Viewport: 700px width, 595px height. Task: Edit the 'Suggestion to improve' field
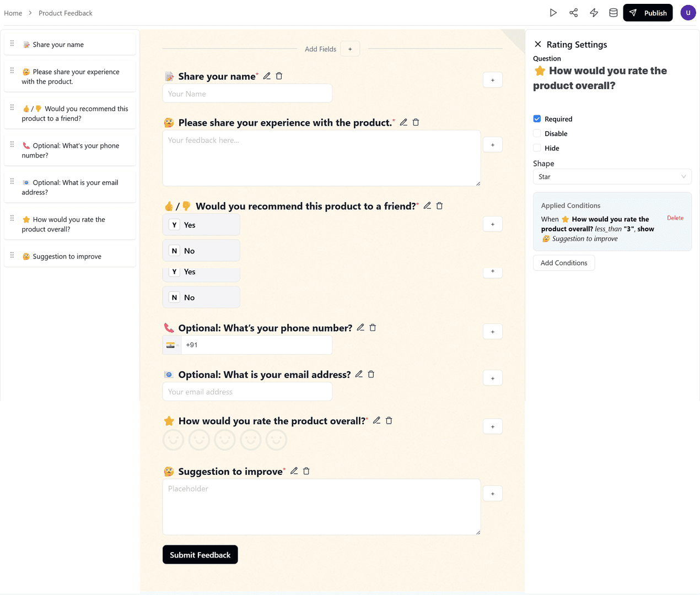pyautogui.click(x=294, y=471)
